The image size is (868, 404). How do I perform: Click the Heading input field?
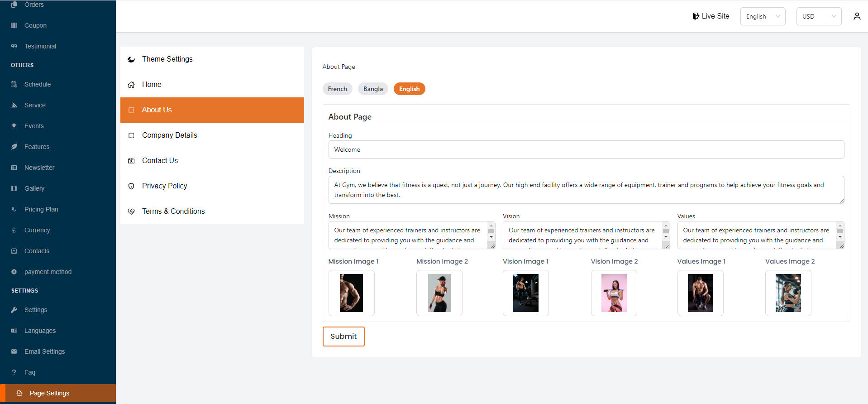586,149
